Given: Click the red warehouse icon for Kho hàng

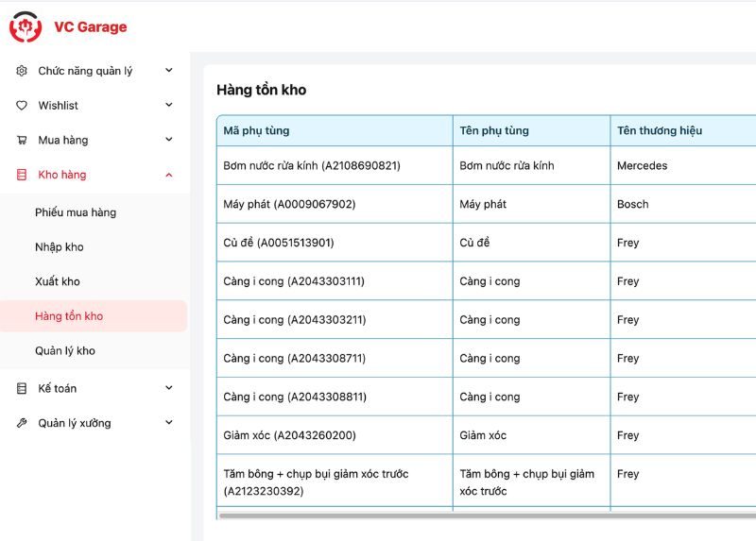Looking at the screenshot, I should coord(22,175).
